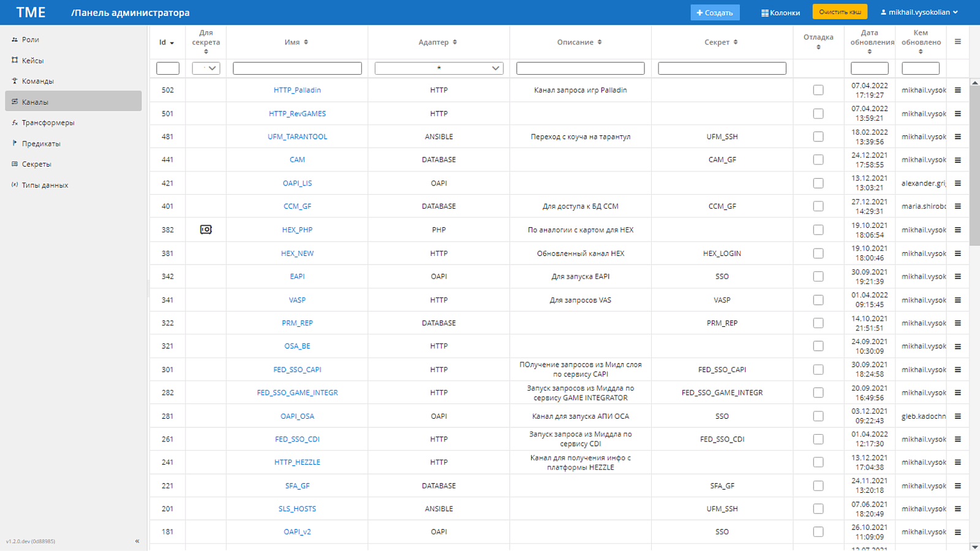980x551 pixels.
Task: Open the Адаптер filter dropdown
Action: pos(439,68)
